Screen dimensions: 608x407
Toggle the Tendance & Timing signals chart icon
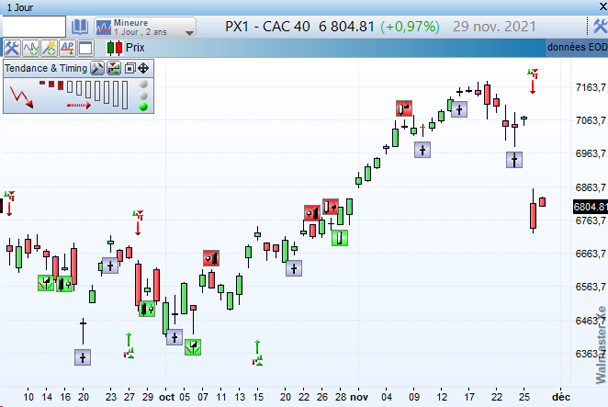(114, 69)
